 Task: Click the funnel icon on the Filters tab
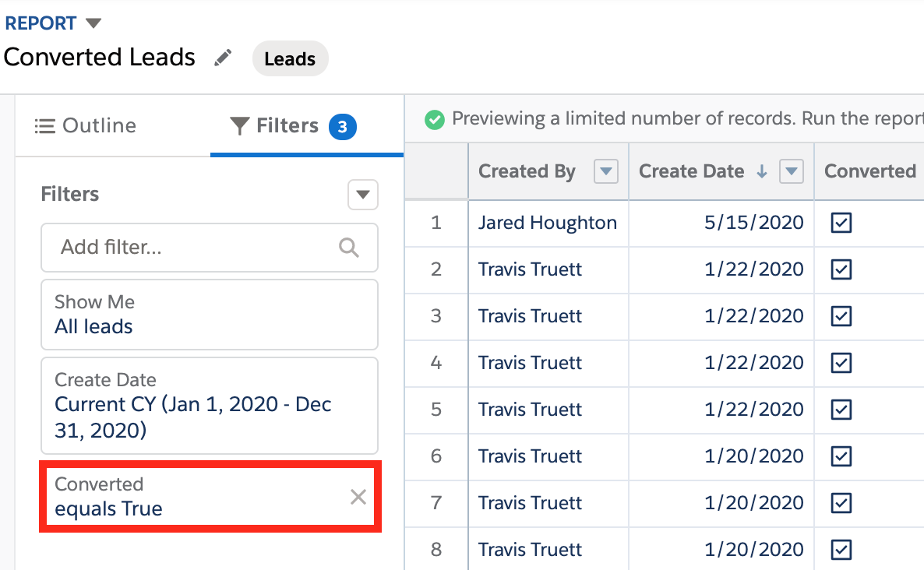(240, 126)
